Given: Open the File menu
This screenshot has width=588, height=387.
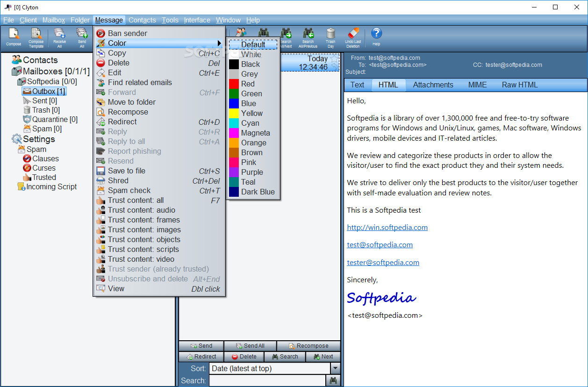Looking at the screenshot, I should coord(8,20).
